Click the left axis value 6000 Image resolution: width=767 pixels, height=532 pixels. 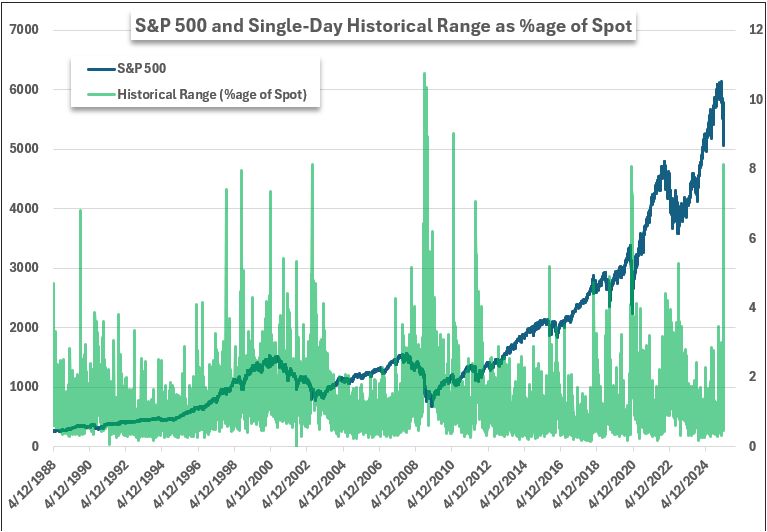pos(24,90)
